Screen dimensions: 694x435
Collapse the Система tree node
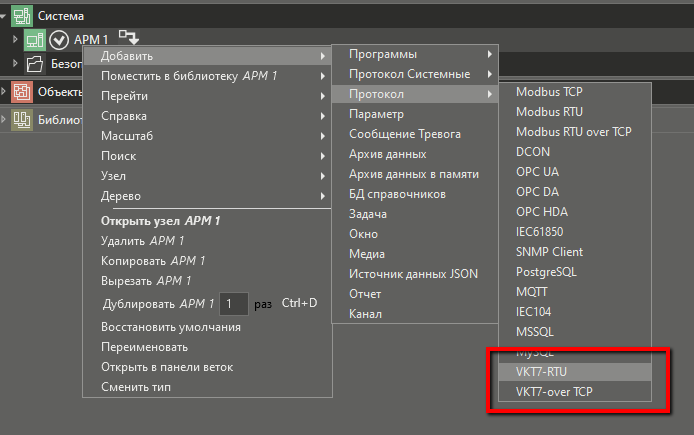tap(5, 16)
